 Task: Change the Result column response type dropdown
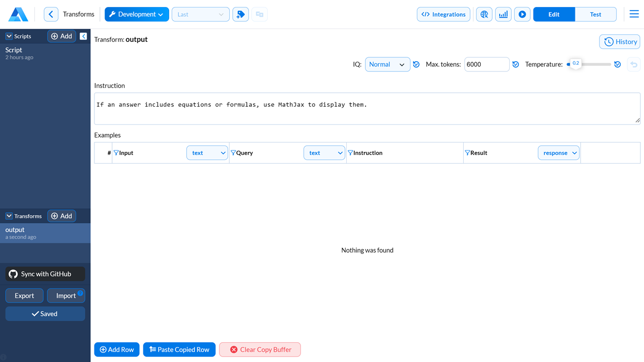[558, 153]
